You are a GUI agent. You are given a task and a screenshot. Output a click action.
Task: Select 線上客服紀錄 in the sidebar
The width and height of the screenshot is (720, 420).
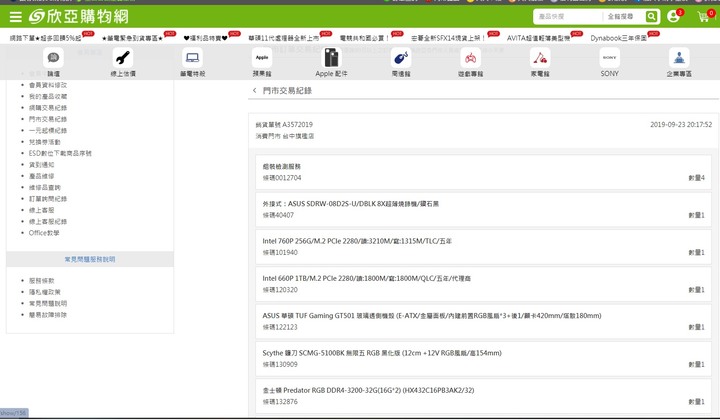[x=48, y=221]
